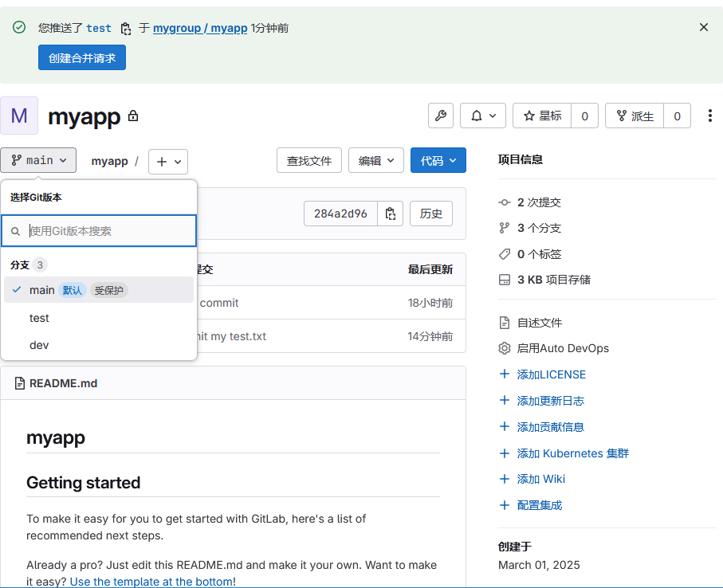Click the 创建合并请求 button
The width and height of the screenshot is (723, 588).
[82, 57]
